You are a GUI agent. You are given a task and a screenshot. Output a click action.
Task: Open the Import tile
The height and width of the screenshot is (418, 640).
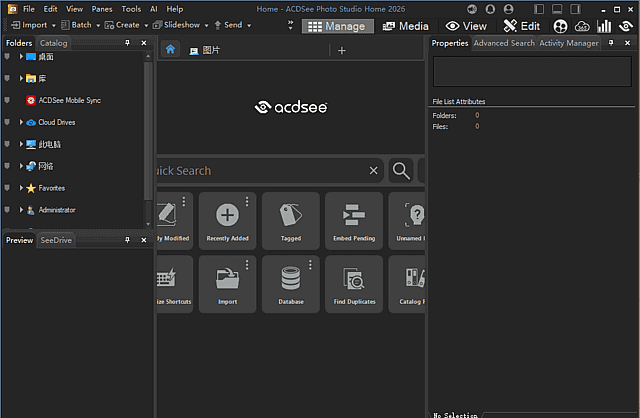point(227,284)
